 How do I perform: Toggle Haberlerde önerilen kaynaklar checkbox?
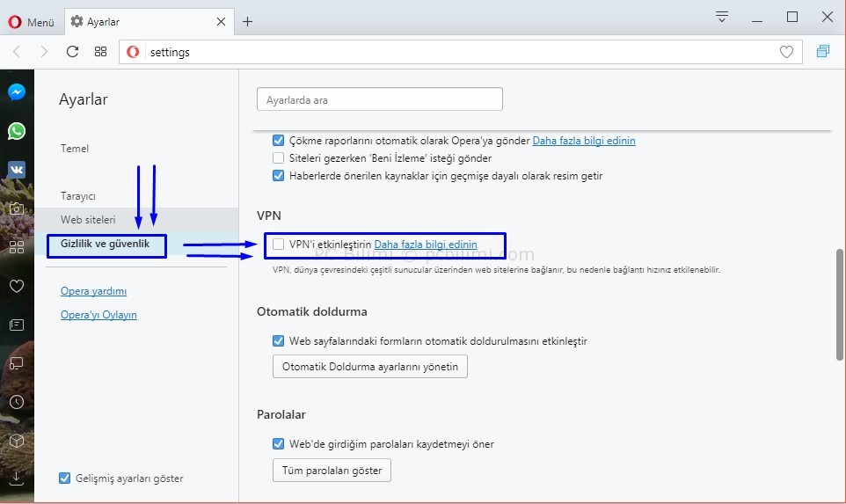coord(279,175)
